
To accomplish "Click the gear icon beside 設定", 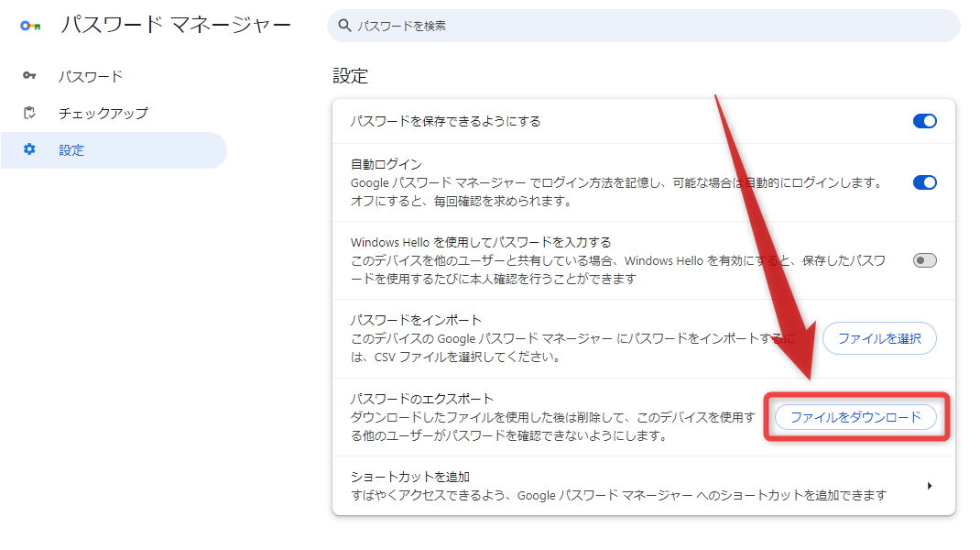I will pyautogui.click(x=29, y=149).
